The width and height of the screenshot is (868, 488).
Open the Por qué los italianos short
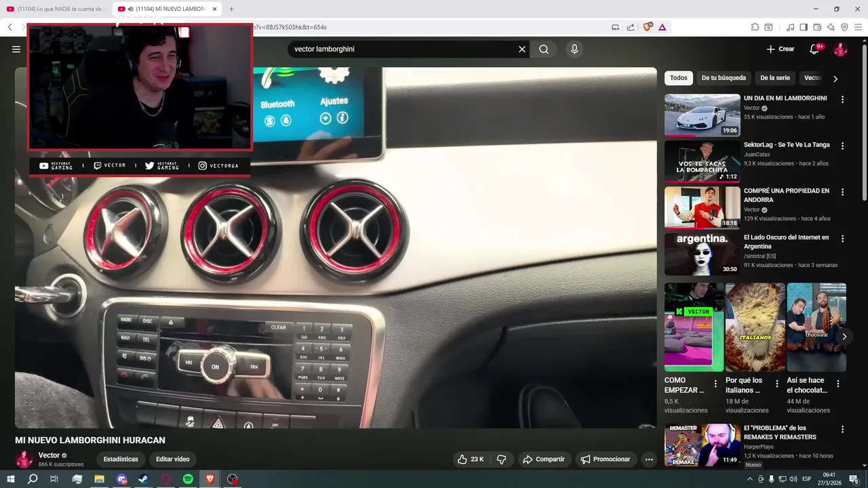[x=755, y=327]
